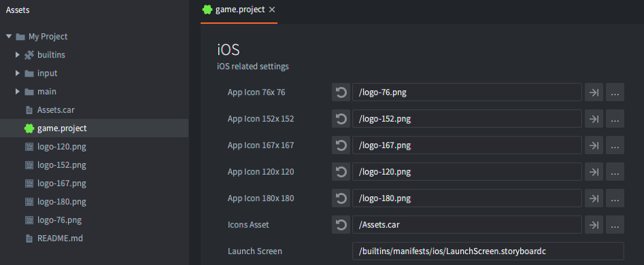Click the README.md document icon
The height and width of the screenshot is (265, 644).
pos(29,238)
